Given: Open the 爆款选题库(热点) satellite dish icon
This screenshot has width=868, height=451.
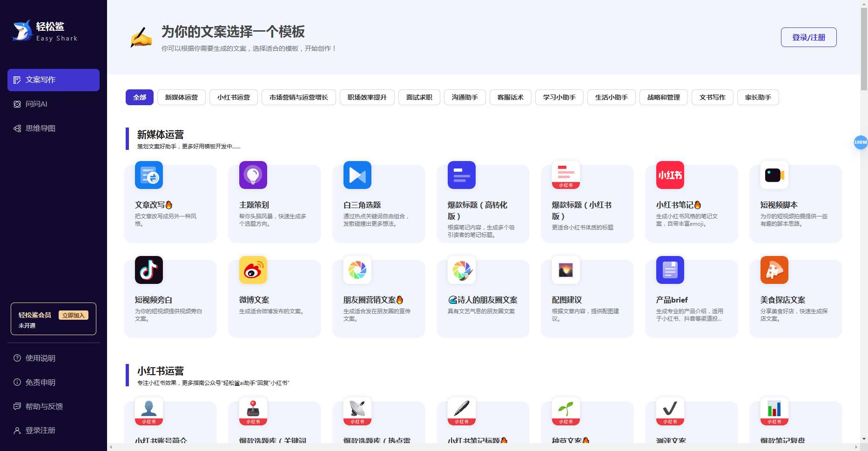Looking at the screenshot, I should click(x=357, y=411).
